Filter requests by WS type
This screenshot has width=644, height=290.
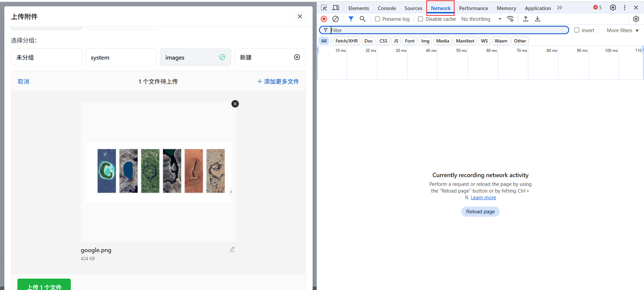coord(484,41)
